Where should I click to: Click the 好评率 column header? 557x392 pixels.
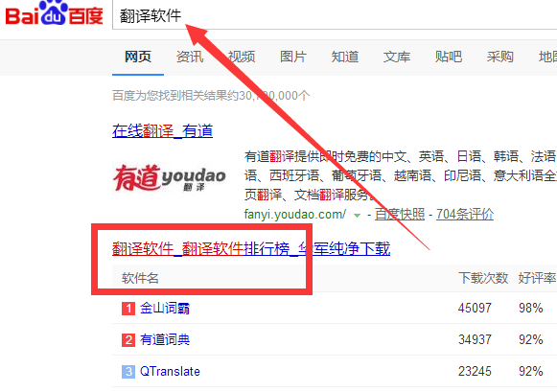click(537, 278)
